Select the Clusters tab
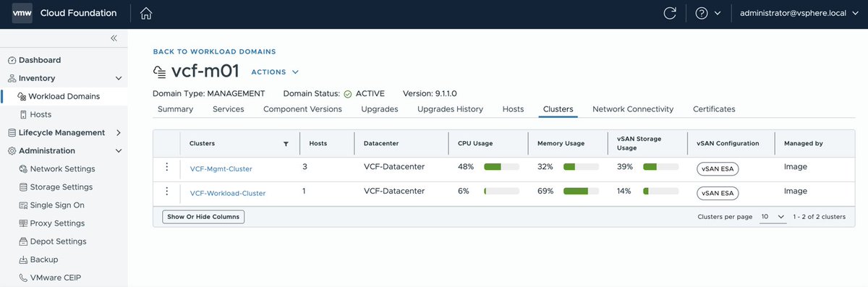868x287 pixels. pyautogui.click(x=558, y=109)
